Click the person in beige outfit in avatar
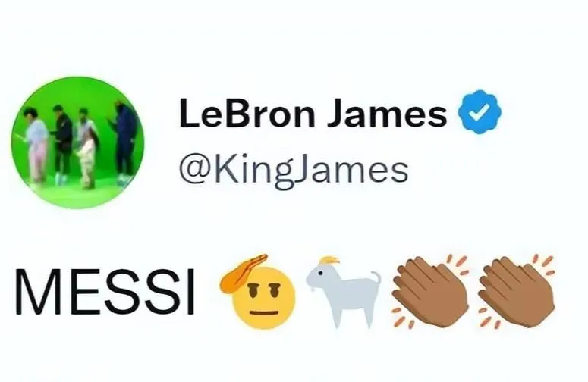 [87, 148]
